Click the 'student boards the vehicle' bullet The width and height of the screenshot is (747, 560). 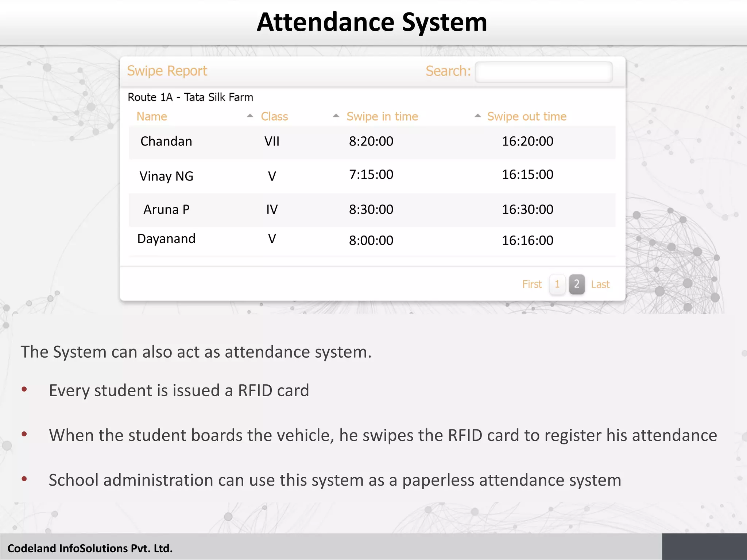tap(383, 435)
